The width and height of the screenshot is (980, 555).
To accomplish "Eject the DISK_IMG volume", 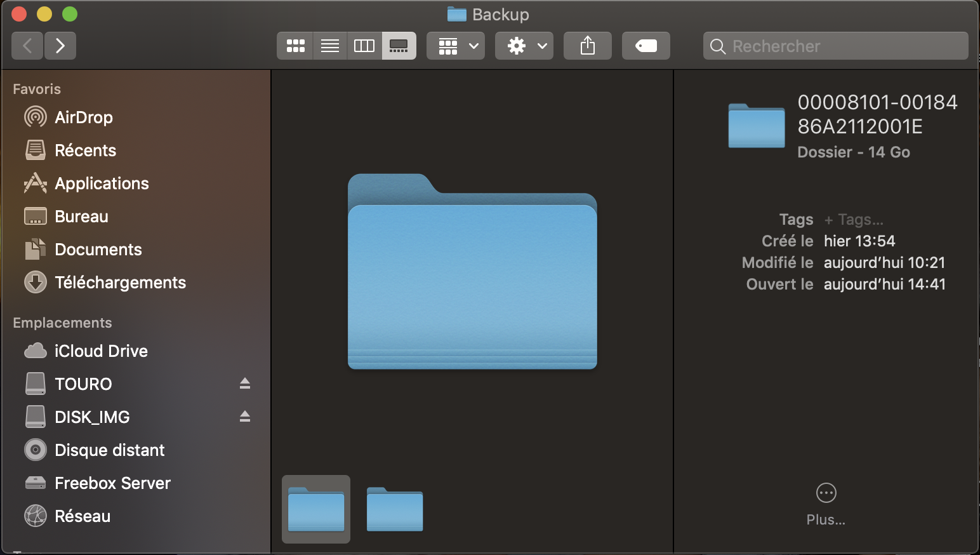I will click(x=245, y=417).
